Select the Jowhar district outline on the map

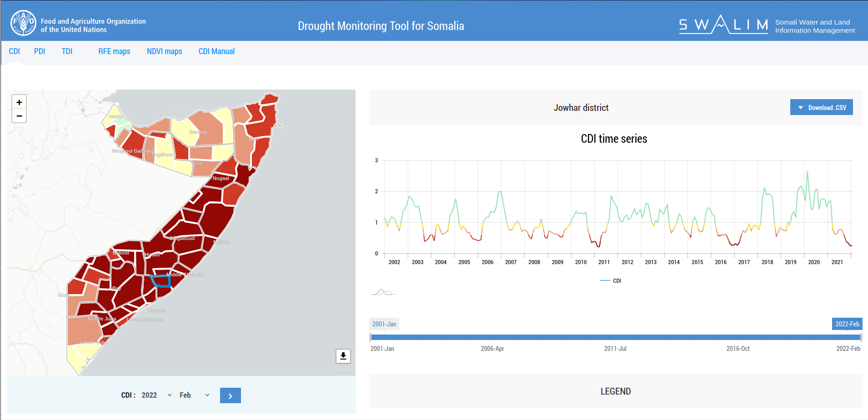[x=160, y=281]
